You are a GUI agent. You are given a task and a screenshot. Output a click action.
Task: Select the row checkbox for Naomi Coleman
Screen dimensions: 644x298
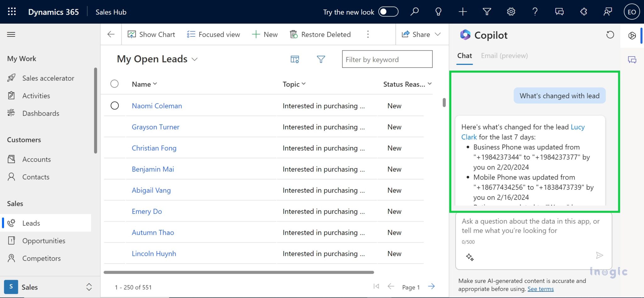click(115, 106)
